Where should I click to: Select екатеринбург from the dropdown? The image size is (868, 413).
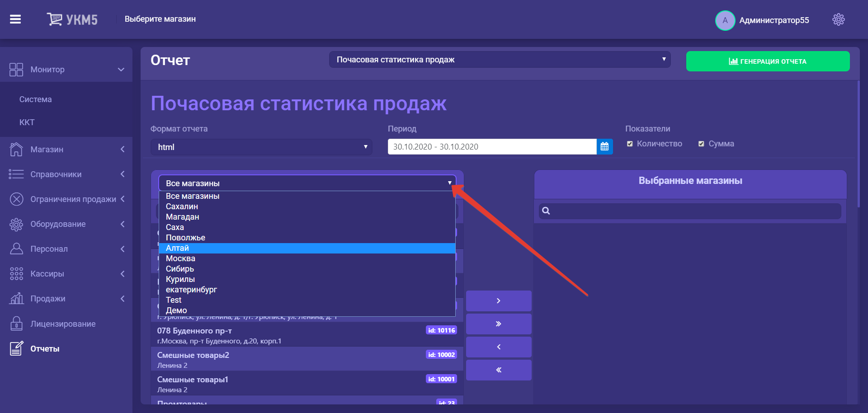[307, 290]
